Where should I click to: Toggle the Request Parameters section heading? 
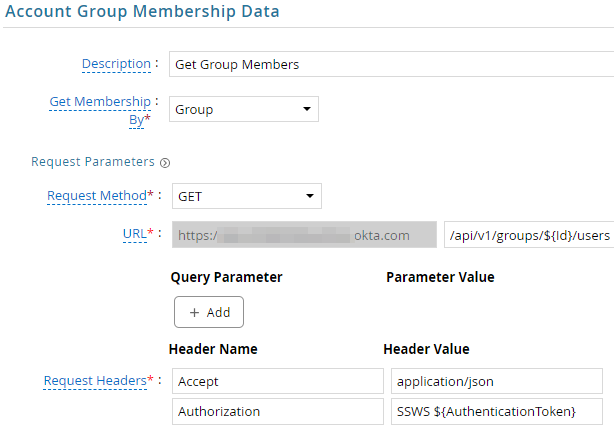point(93,162)
